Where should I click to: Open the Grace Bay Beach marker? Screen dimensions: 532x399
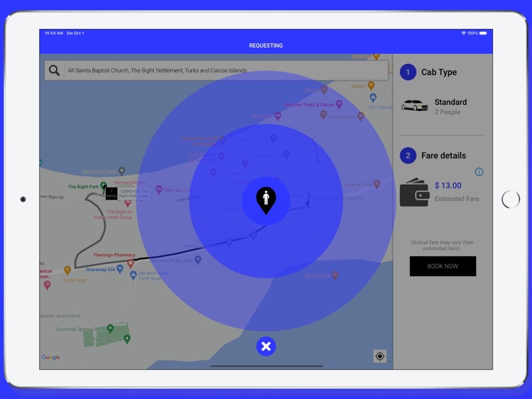click(x=122, y=171)
